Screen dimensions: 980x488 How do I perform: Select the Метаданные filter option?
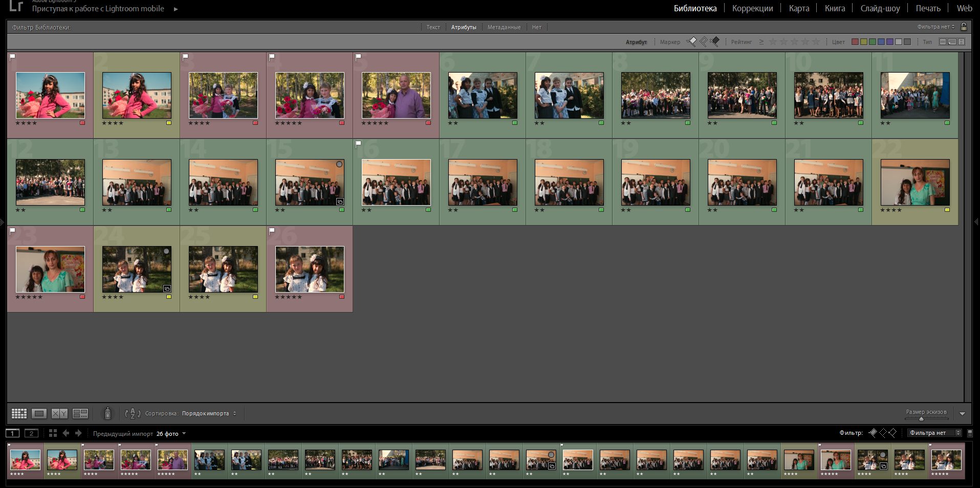504,27
